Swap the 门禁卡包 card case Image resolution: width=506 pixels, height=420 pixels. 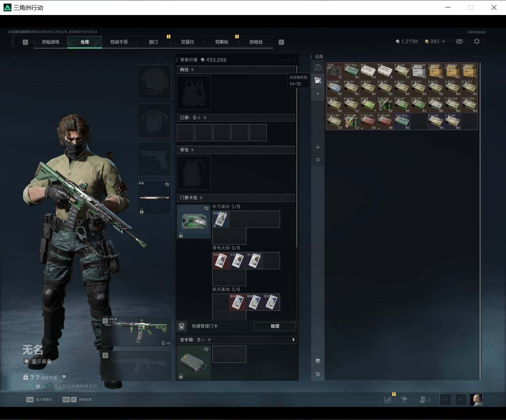click(206, 208)
